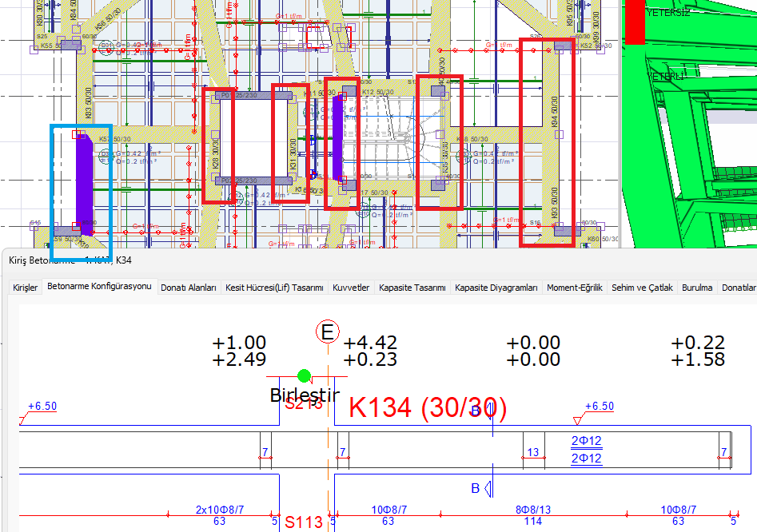Select the Kapasite Tasarımı tab
This screenshot has height=532, width=757.
pos(412,288)
